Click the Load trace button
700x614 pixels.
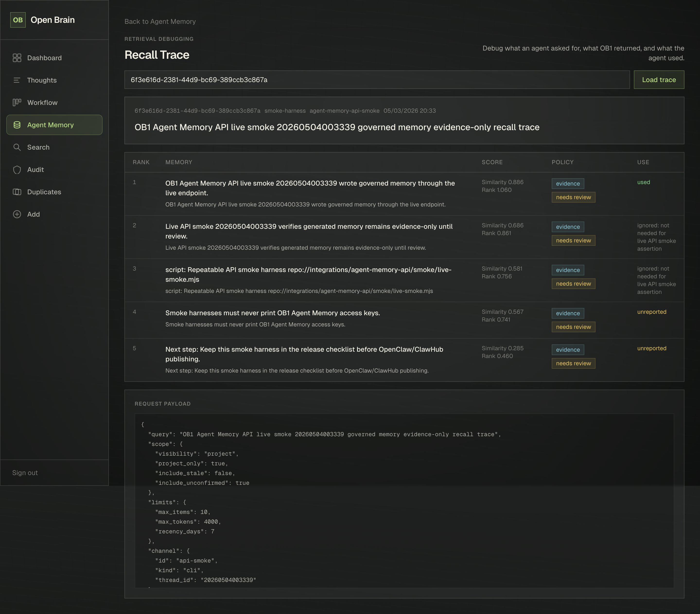pos(659,80)
